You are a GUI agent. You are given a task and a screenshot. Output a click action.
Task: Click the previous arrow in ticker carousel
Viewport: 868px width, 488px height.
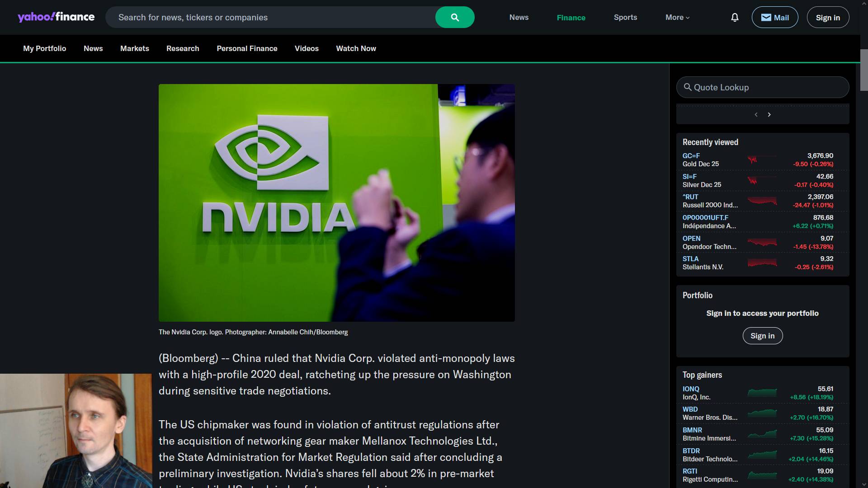(756, 115)
